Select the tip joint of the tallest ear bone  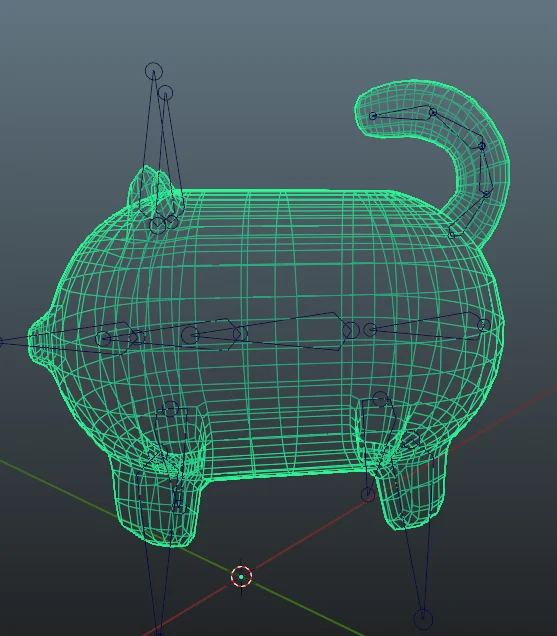coord(154,71)
